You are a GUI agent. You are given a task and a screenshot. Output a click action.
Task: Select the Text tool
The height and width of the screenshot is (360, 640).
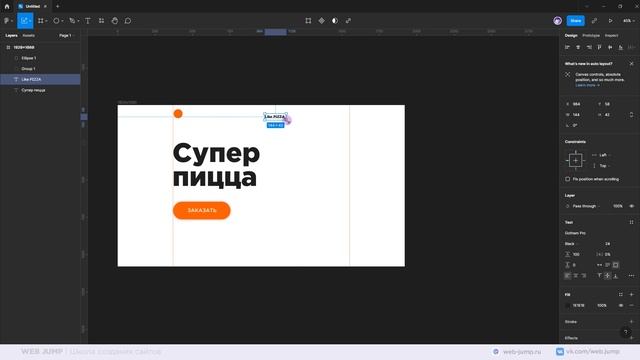[x=88, y=20]
